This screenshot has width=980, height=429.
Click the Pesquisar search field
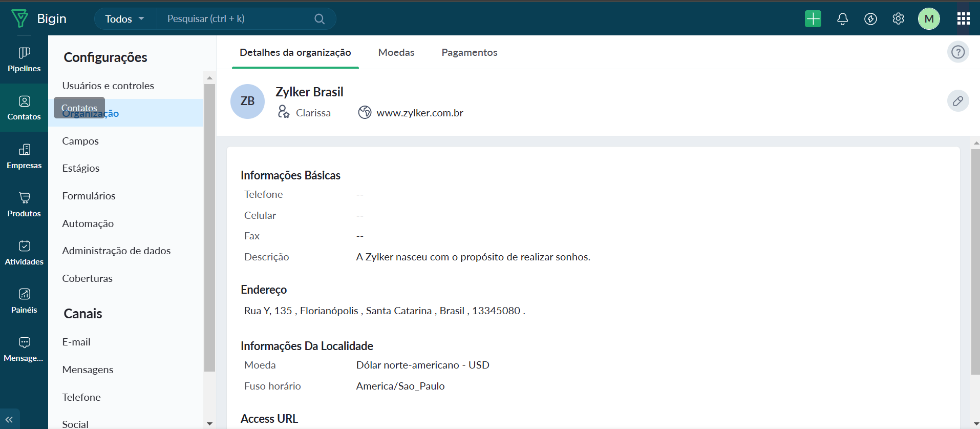point(236,19)
